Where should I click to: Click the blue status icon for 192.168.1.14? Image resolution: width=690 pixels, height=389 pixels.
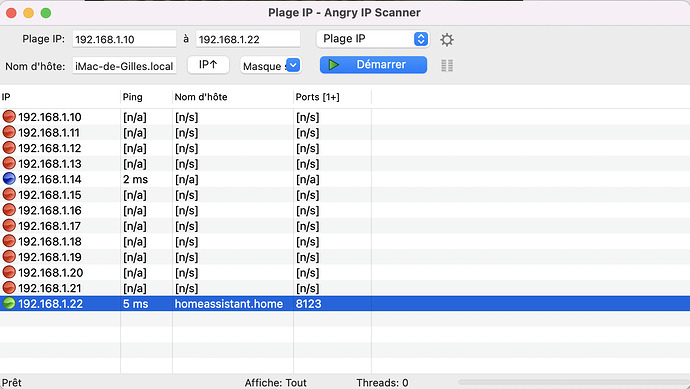pyautogui.click(x=9, y=179)
